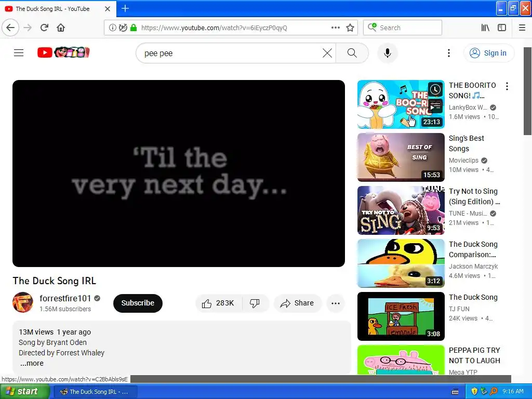This screenshot has width=532, height=399.
Task: Reload the page with the refresh icon
Action: click(44, 28)
